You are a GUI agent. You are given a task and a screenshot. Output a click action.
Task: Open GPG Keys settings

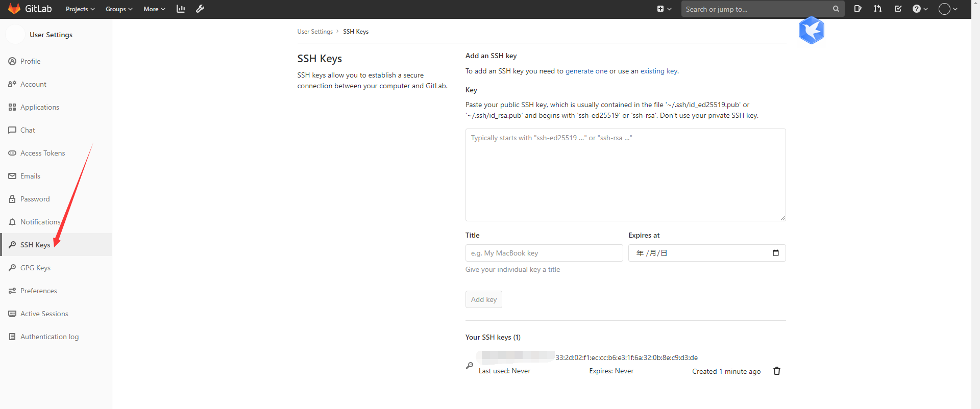56,268
